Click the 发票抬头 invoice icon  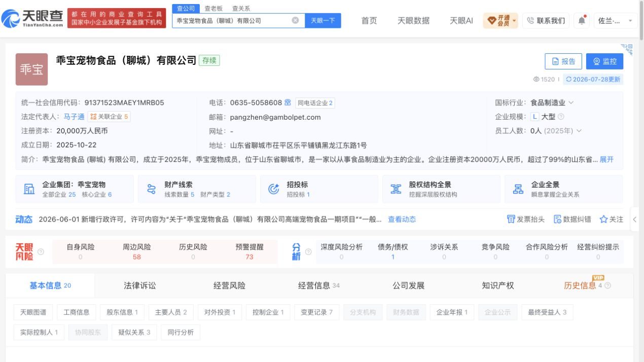511,219
